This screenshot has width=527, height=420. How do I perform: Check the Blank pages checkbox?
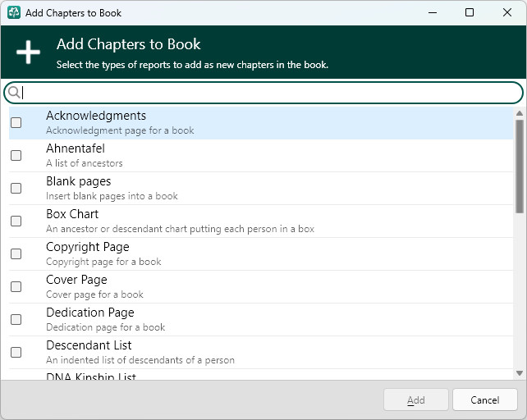[x=16, y=188]
